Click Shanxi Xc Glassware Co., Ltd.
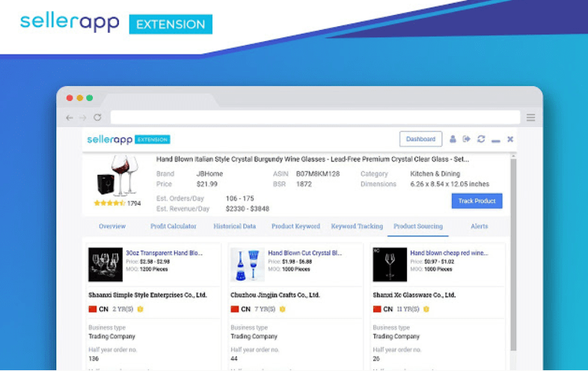This screenshot has width=588, height=371. tap(414, 295)
